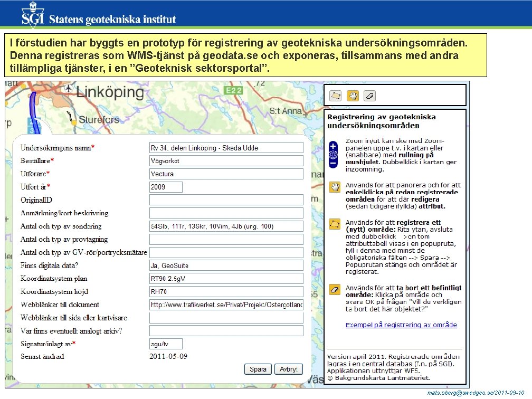Select the eraser delete tool in the toolbar
Screen dimensions: 532x399
pos(370,96)
